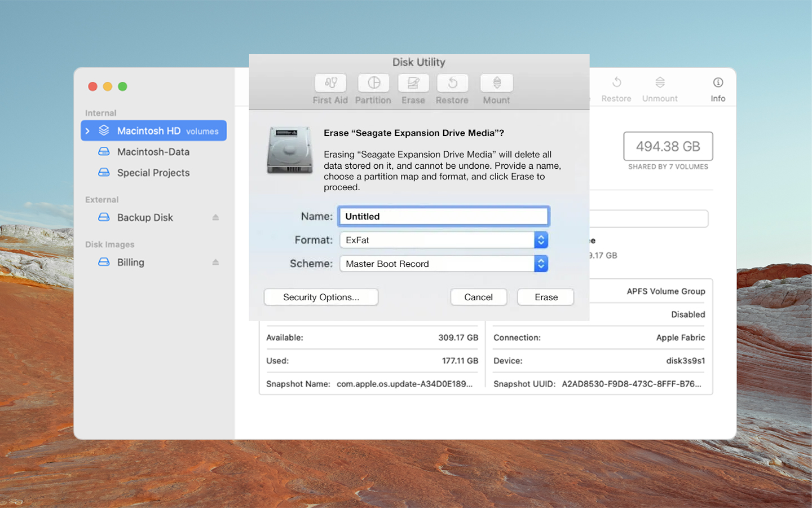Click the Mount toolbar icon
Screen dimensions: 812x508
496,84
